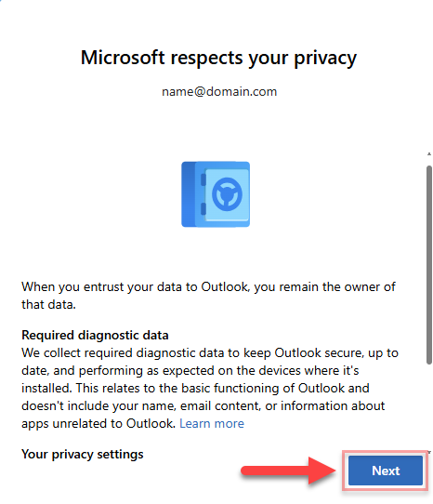This screenshot has width=433, height=504.
Task: Click the scroll up arrow
Action: pos(429,154)
